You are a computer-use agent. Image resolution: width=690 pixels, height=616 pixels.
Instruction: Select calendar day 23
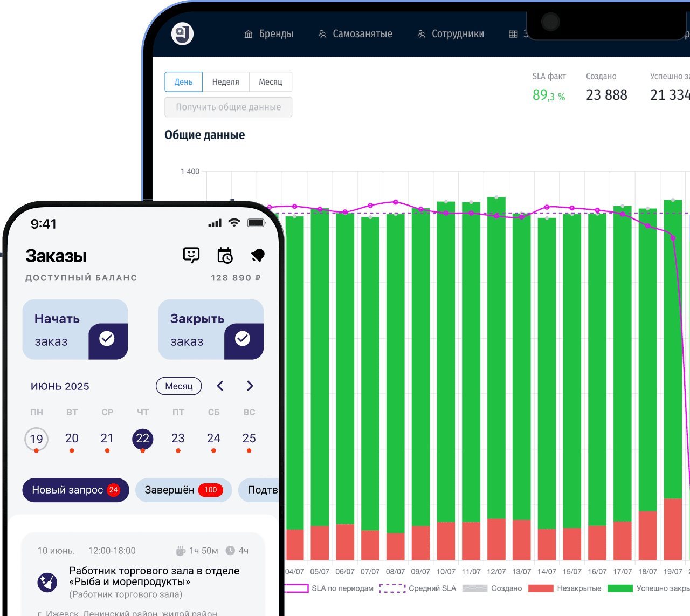pyautogui.click(x=178, y=439)
